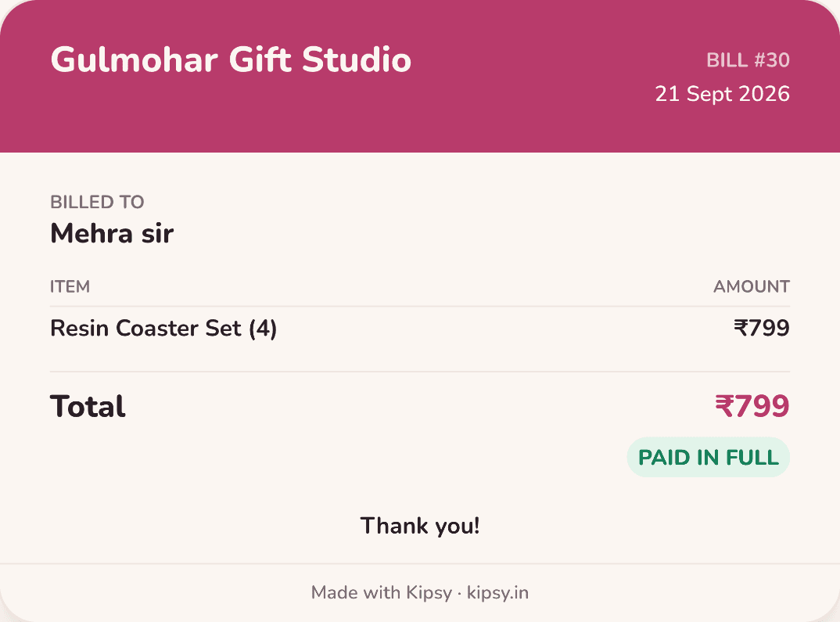Click the date 21 Sept 2026

722,94
